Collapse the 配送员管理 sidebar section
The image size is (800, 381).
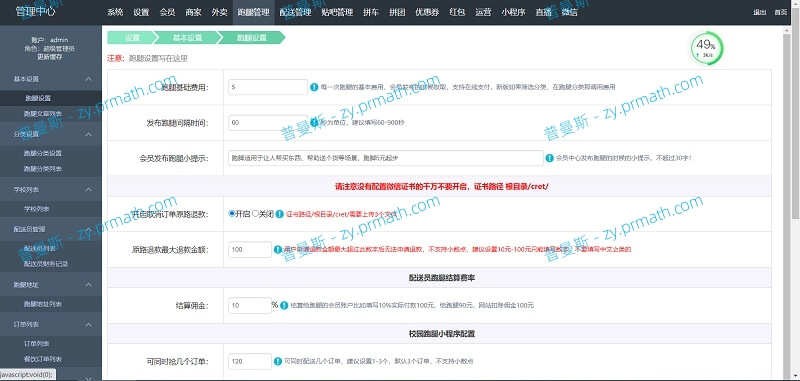pyautogui.click(x=88, y=229)
